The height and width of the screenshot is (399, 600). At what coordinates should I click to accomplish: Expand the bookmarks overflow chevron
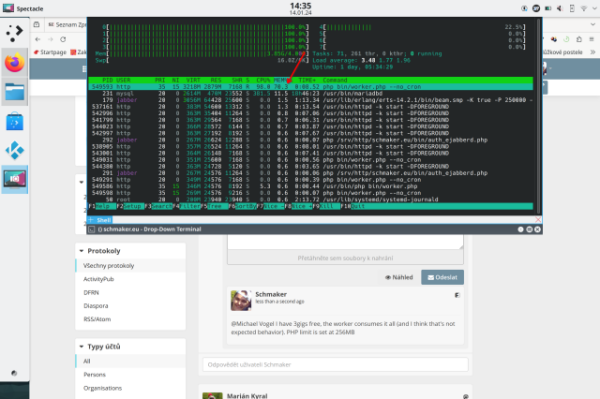tap(593, 52)
